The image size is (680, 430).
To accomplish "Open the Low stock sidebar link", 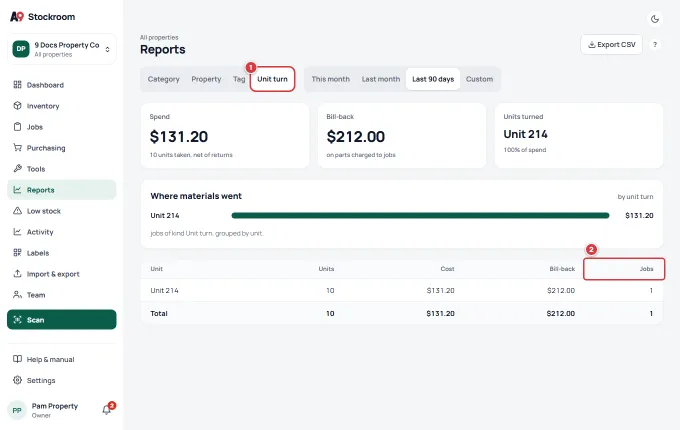I will (x=62, y=211).
